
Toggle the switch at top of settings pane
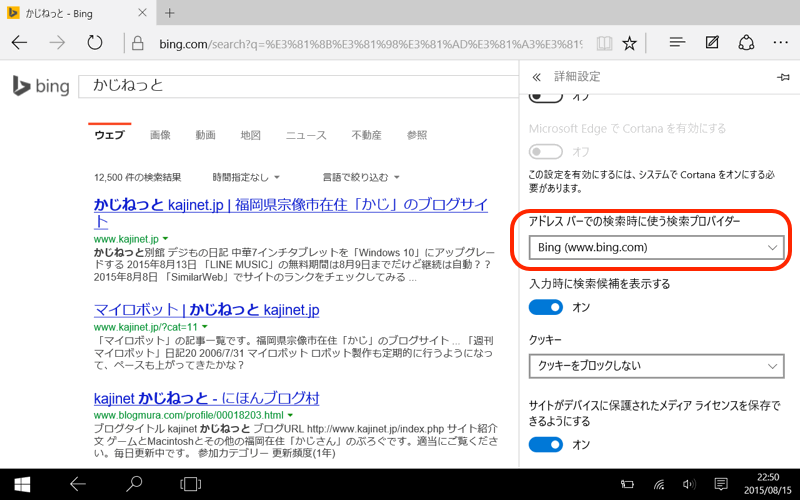547,97
